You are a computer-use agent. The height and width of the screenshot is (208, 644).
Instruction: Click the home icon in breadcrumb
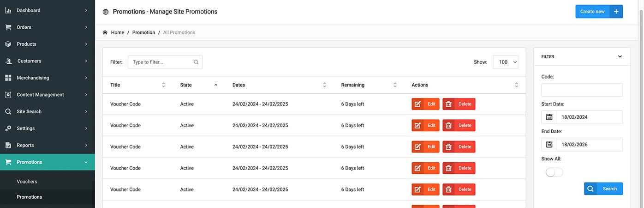point(105,32)
